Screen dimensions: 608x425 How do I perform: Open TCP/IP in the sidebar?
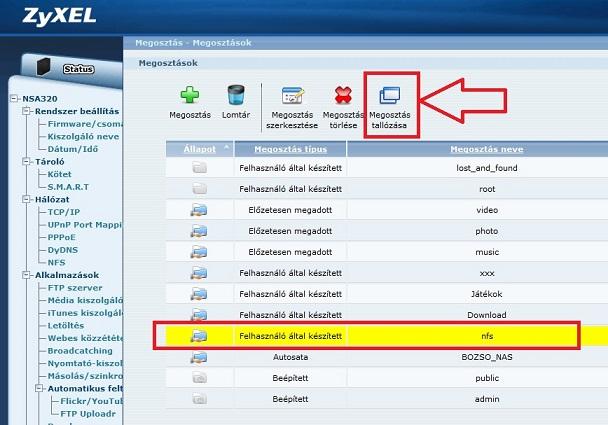coord(64,212)
